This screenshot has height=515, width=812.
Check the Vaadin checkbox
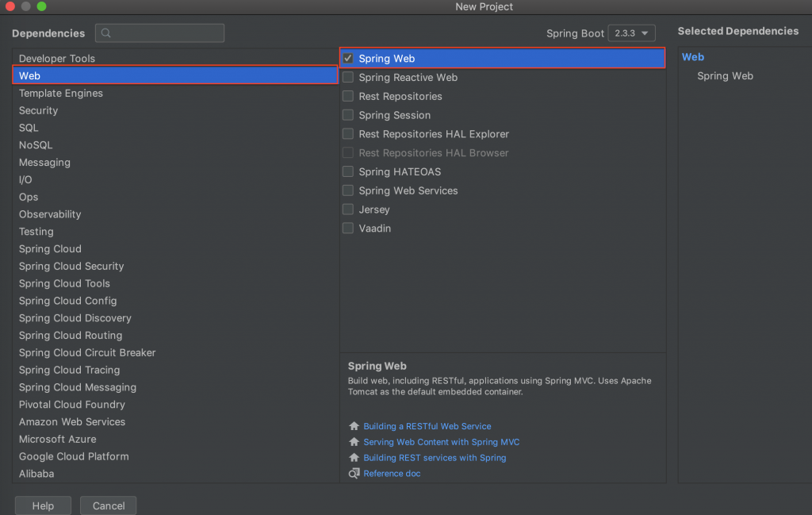(x=348, y=228)
